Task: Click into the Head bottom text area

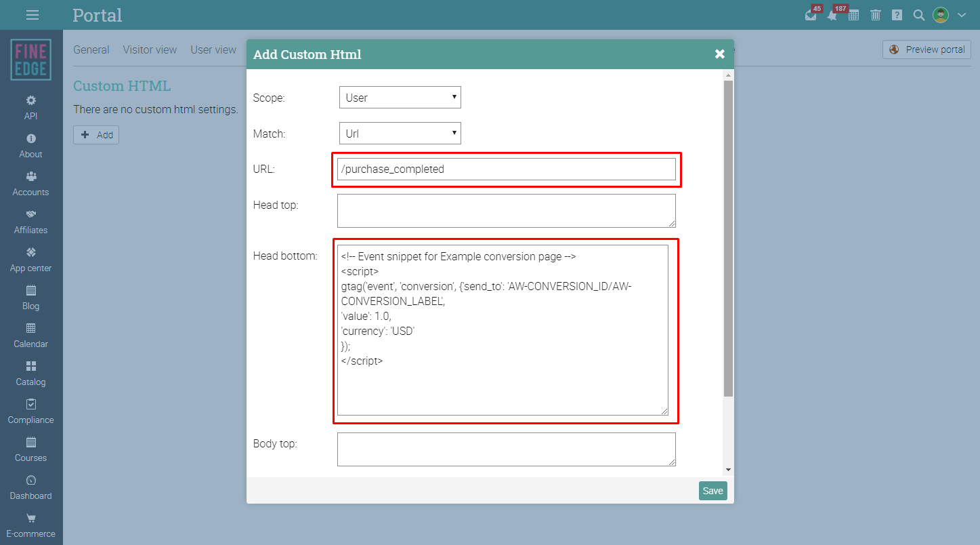Action: [x=503, y=330]
